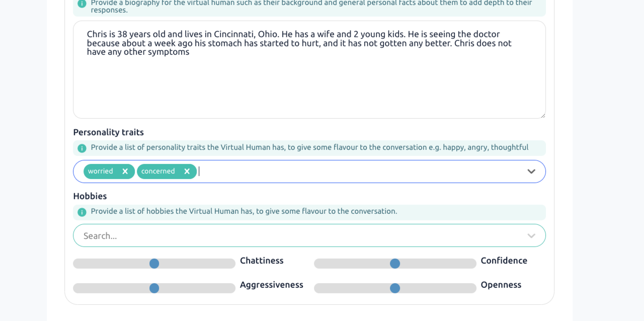Remove the 'concerned' personality trait tag
This screenshot has width=644, height=321.
click(187, 172)
